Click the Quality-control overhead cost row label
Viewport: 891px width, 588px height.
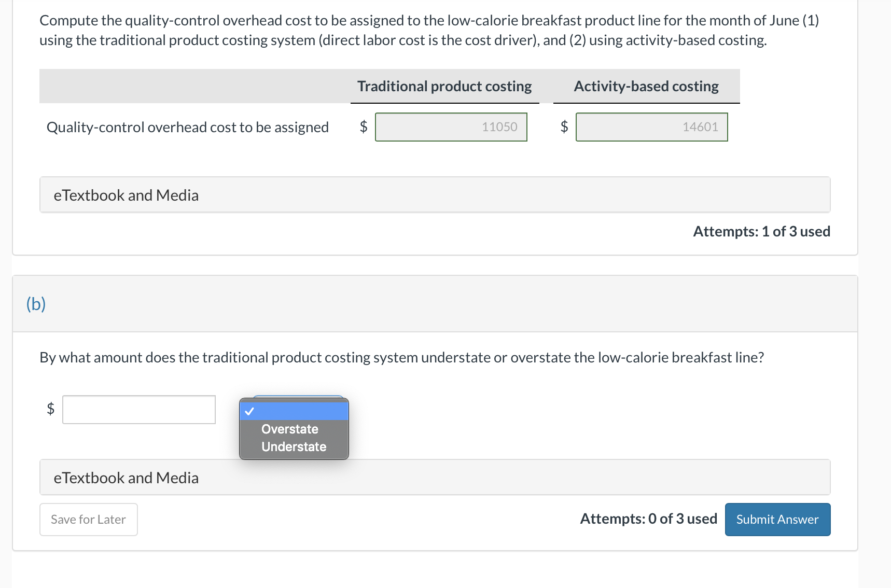tap(187, 127)
